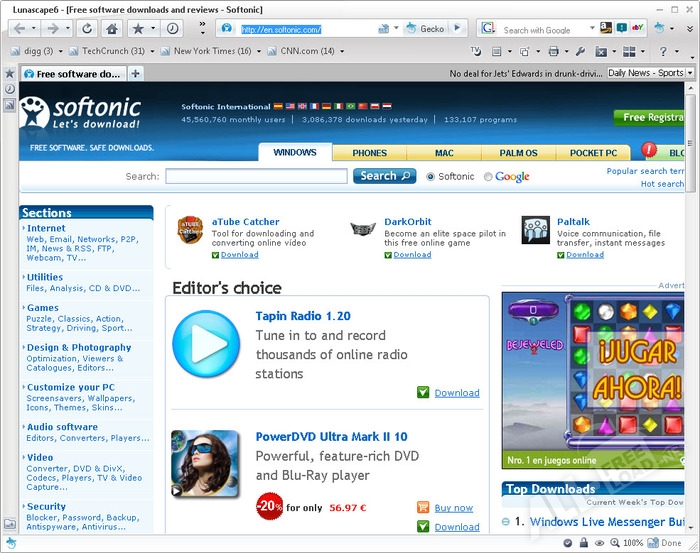Viewport: 700px width, 553px height.
Task: Open the PowerDVD Ultra Mark II 10 link
Action: (x=331, y=436)
